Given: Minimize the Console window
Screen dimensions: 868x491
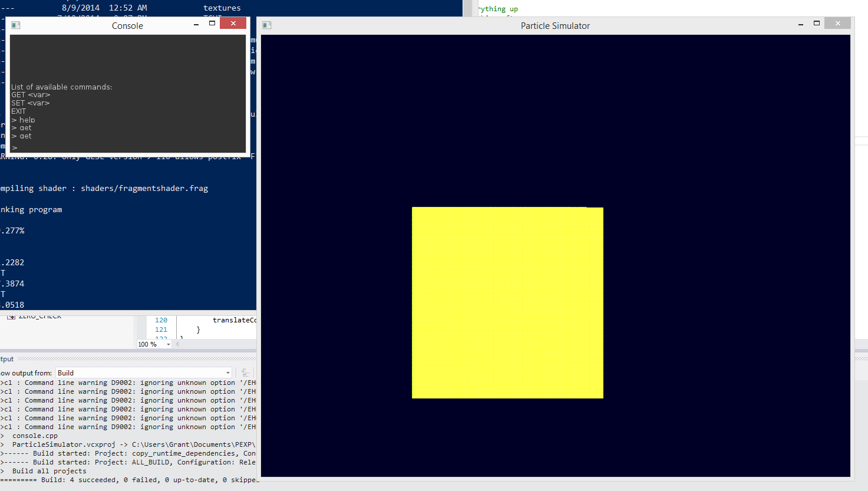Looking at the screenshot, I should point(196,24).
